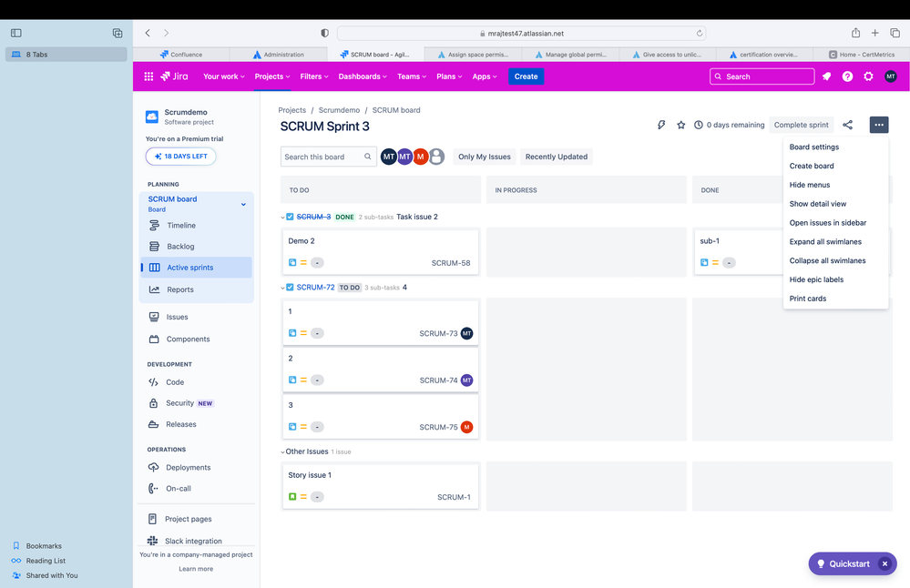
Task: Show the Safari tab overview icon
Action: click(895, 33)
